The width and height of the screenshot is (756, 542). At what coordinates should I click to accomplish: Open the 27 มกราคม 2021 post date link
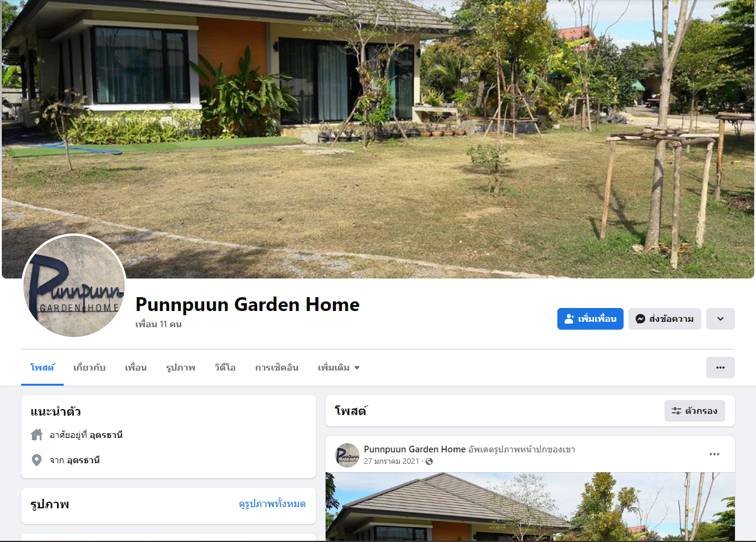[x=391, y=461]
